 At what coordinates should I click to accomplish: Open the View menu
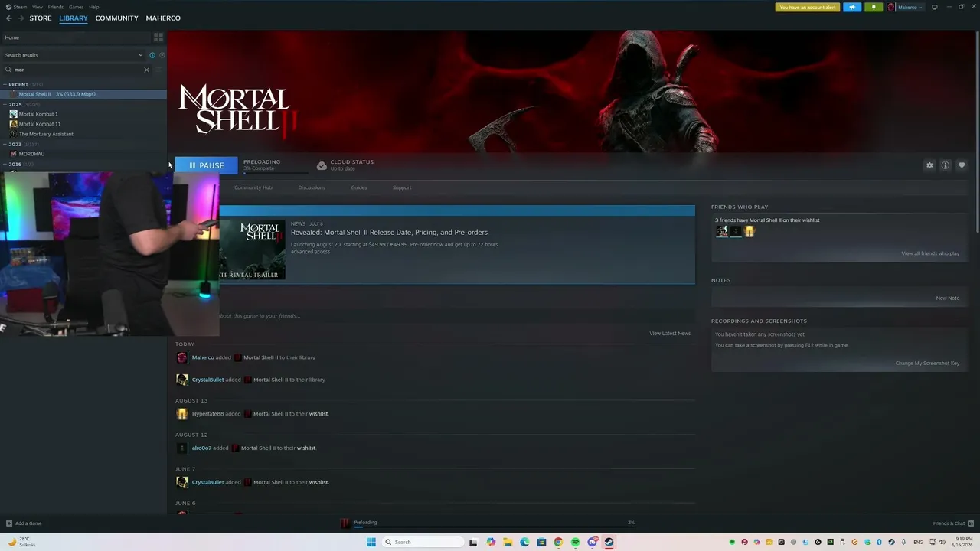tap(38, 7)
